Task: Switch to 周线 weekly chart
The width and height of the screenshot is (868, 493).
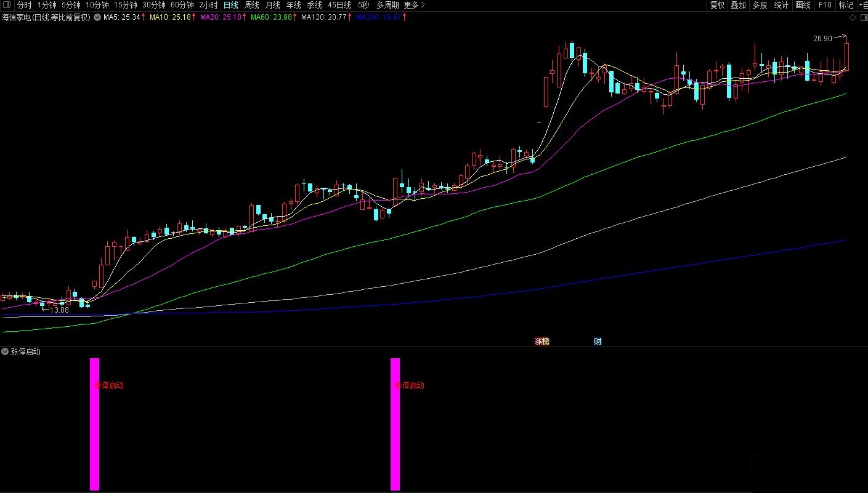Action: coord(252,5)
